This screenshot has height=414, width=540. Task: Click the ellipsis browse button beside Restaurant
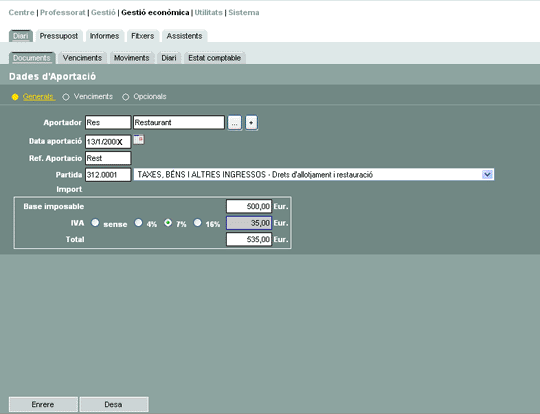coord(235,123)
